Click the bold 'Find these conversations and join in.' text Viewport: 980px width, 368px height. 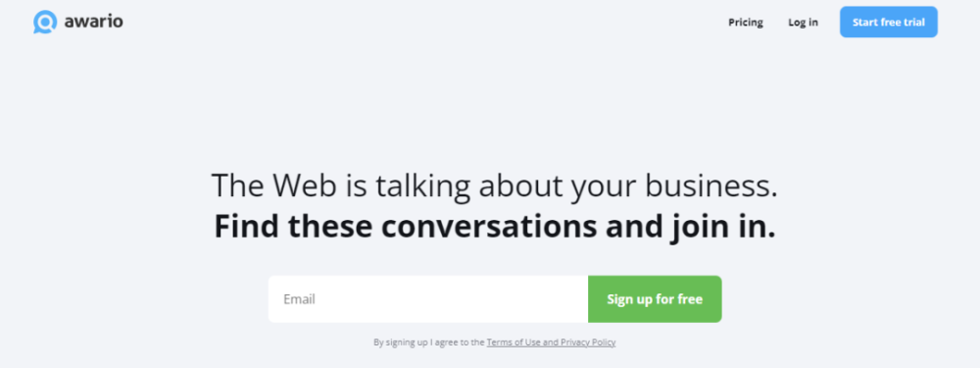tap(494, 227)
